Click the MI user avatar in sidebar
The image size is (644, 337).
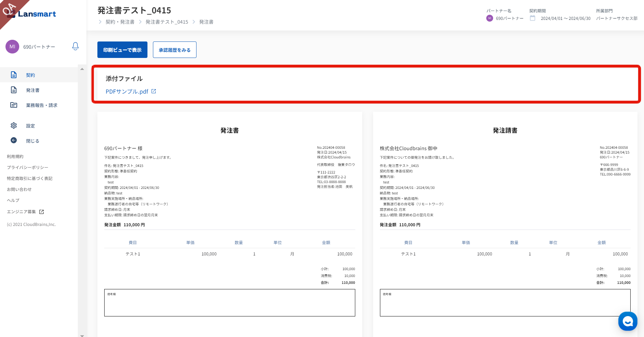12,47
